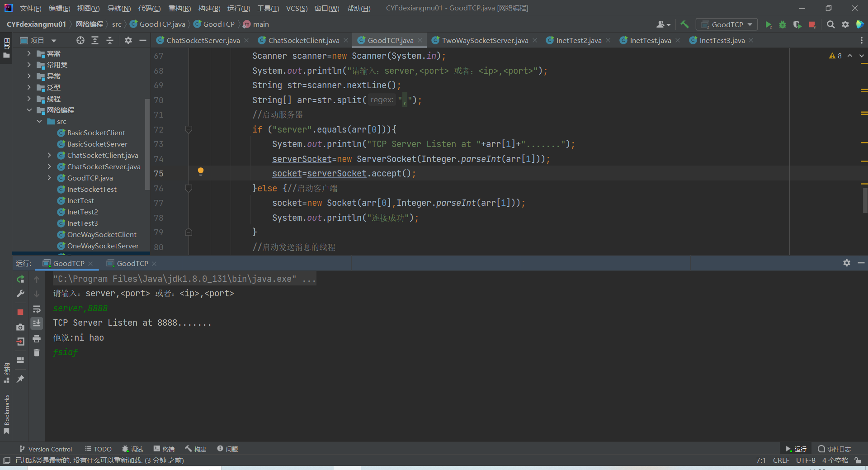This screenshot has width=868, height=470.
Task: Collapse the if block at line 72
Action: click(189, 129)
